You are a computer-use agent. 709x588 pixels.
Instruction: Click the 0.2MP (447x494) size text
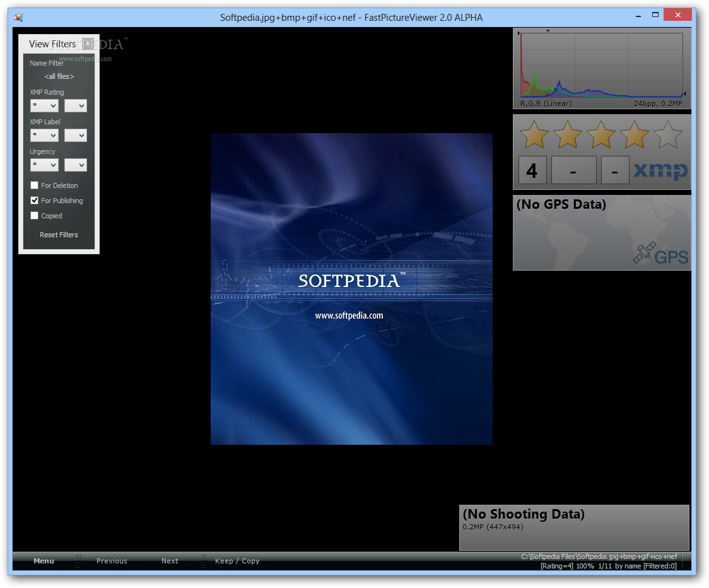(493, 527)
